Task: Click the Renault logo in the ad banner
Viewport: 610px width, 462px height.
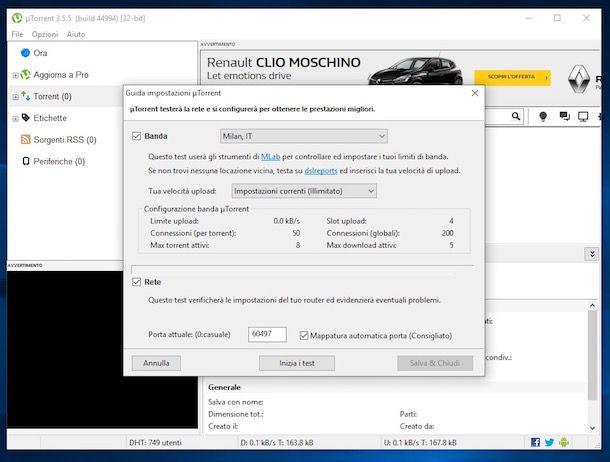Action: pyautogui.click(x=579, y=79)
